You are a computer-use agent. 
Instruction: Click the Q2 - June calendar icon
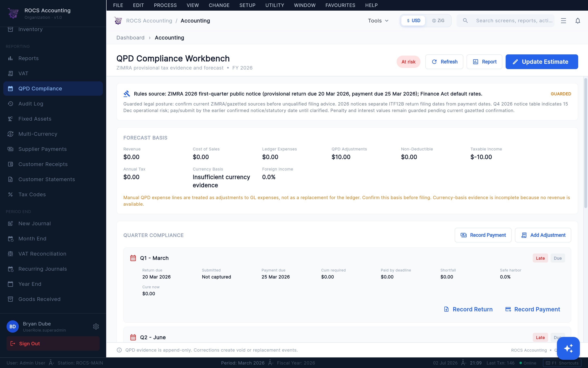(133, 337)
